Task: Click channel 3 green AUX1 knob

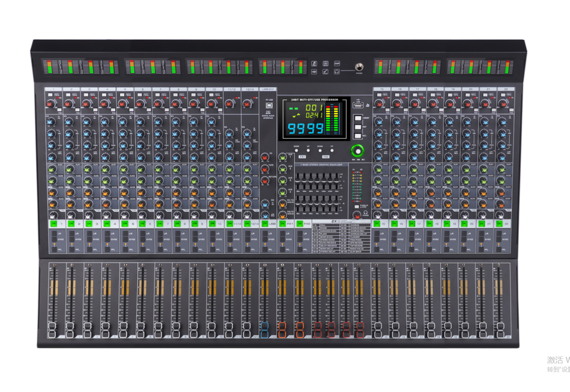Action: click(87, 169)
